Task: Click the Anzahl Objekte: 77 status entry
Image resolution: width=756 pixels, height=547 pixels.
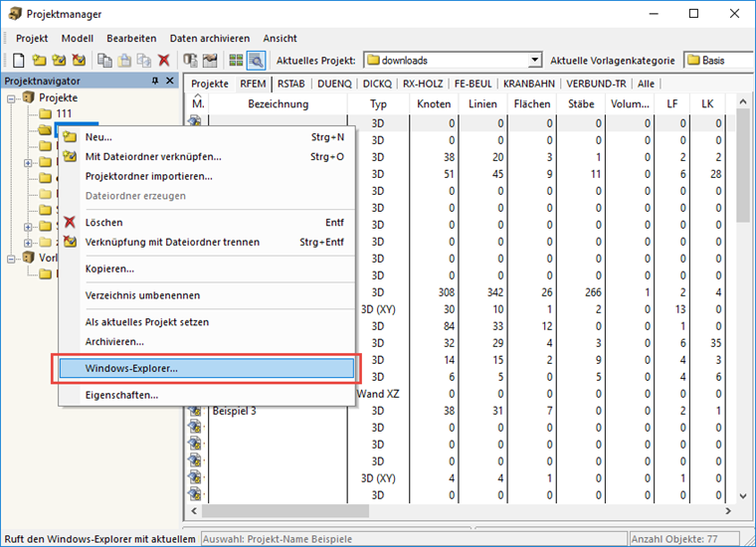Action: (684, 539)
